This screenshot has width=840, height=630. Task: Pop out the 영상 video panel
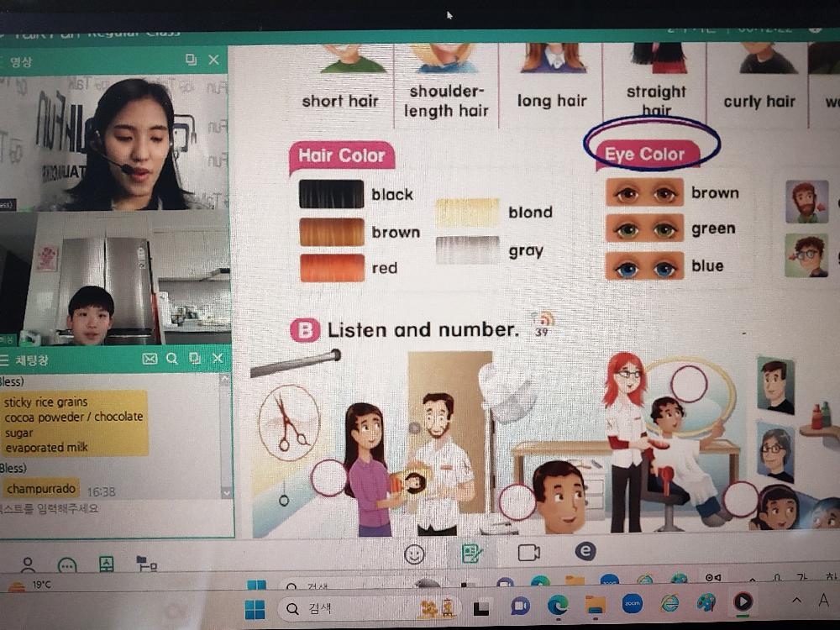click(192, 60)
